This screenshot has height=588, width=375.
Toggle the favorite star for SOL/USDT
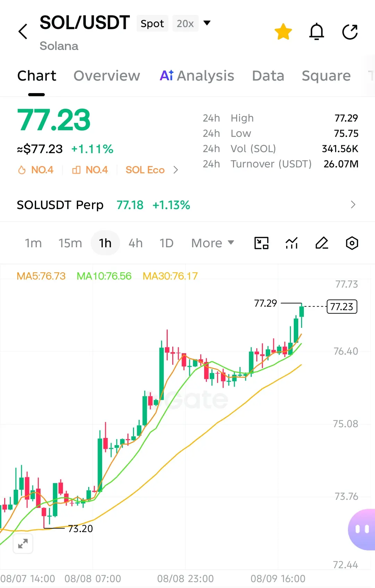tap(283, 32)
